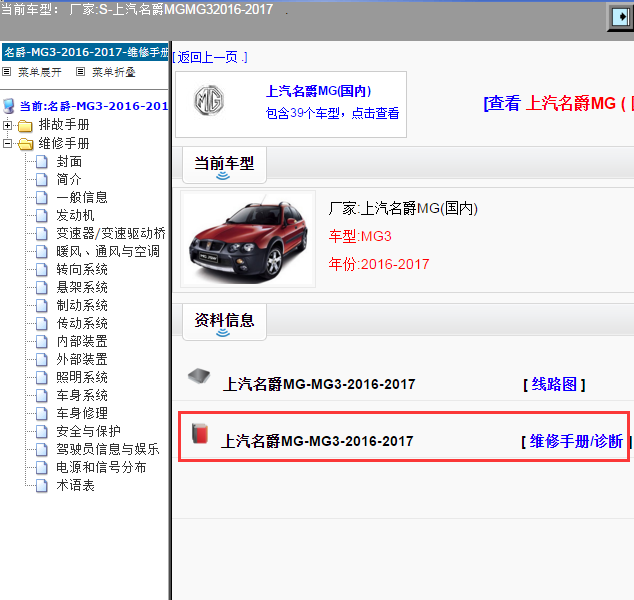Click the page icon next to 制动系统
The image size is (634, 600).
point(41,306)
